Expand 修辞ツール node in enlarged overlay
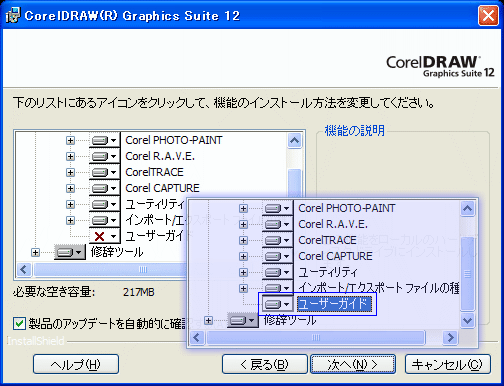 coord(209,320)
